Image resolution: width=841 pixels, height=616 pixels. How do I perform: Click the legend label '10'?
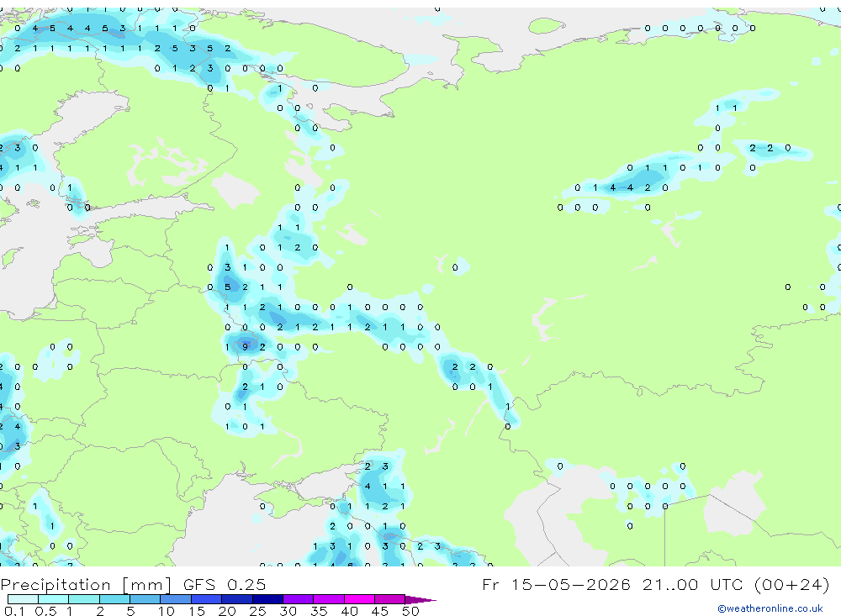tap(167, 611)
